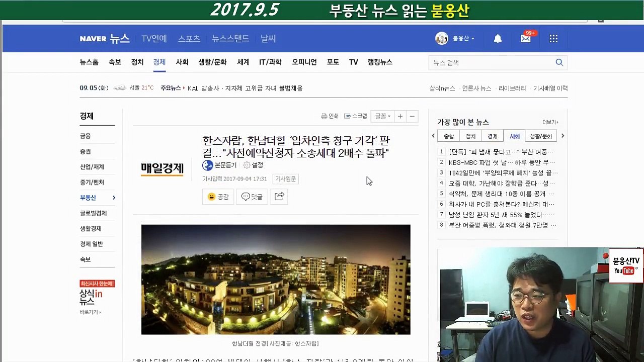Open the 날씨 top link
The height and width of the screenshot is (362, 644).
point(268,39)
